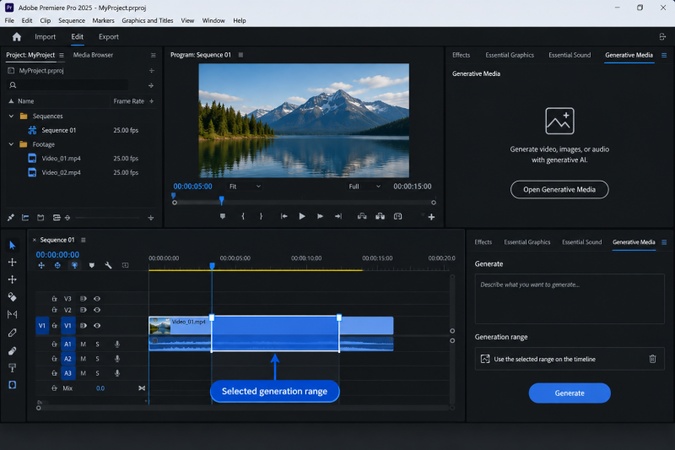Click the workspace share icon beside Export

tap(663, 37)
